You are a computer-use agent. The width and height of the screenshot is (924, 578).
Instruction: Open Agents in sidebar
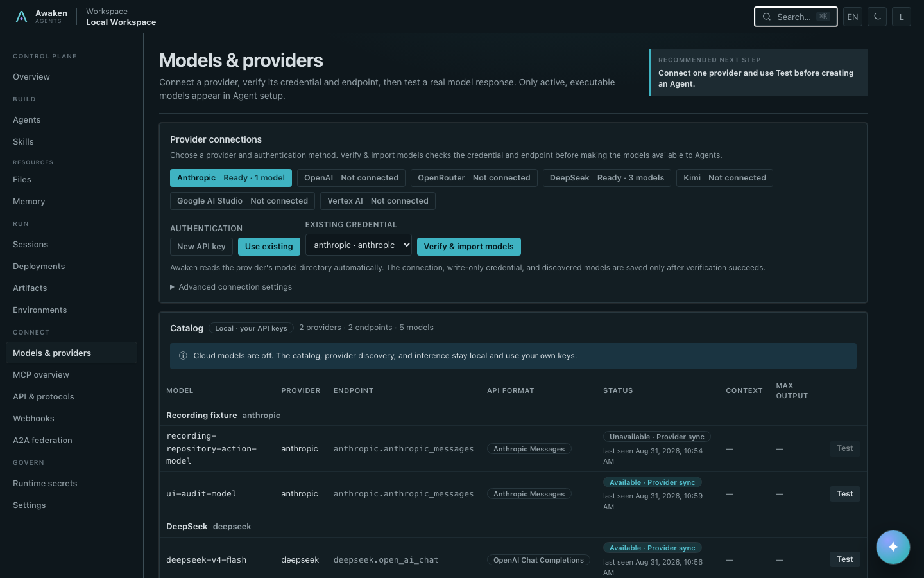pos(71,120)
